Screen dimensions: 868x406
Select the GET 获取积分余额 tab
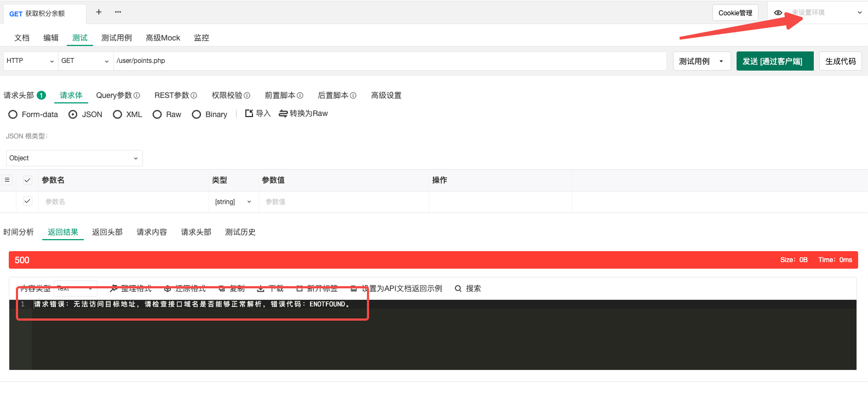(x=44, y=14)
